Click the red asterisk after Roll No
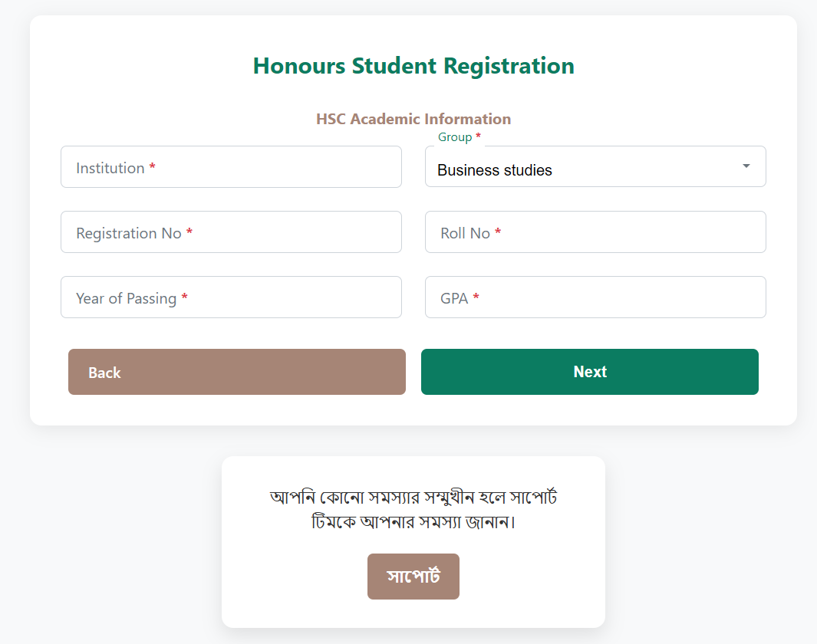817x644 pixels. (x=498, y=232)
